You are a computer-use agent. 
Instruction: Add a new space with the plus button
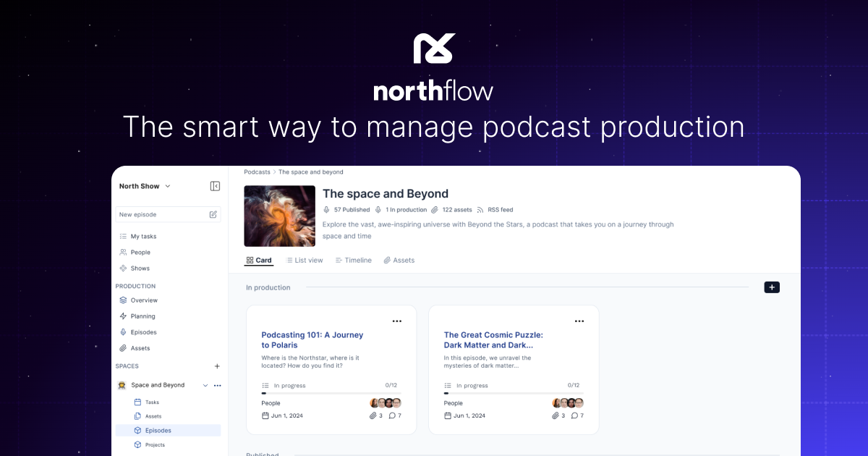[x=217, y=366]
